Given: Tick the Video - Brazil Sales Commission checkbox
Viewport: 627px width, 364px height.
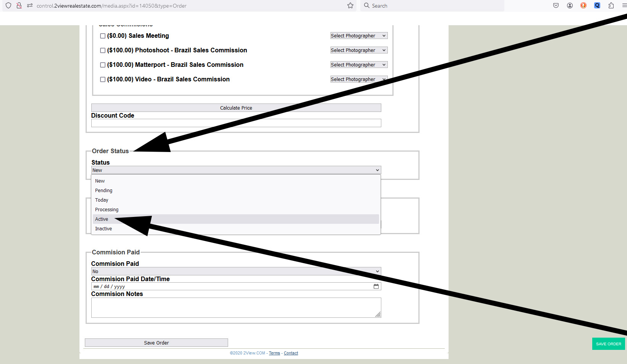Looking at the screenshot, I should click(103, 79).
